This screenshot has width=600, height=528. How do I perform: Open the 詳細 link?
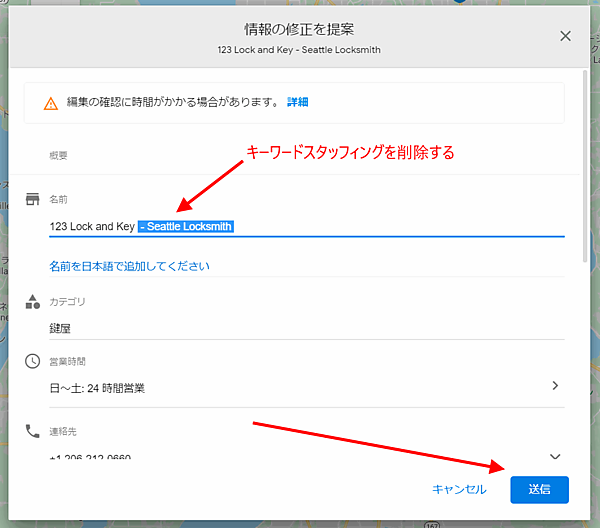pos(298,102)
